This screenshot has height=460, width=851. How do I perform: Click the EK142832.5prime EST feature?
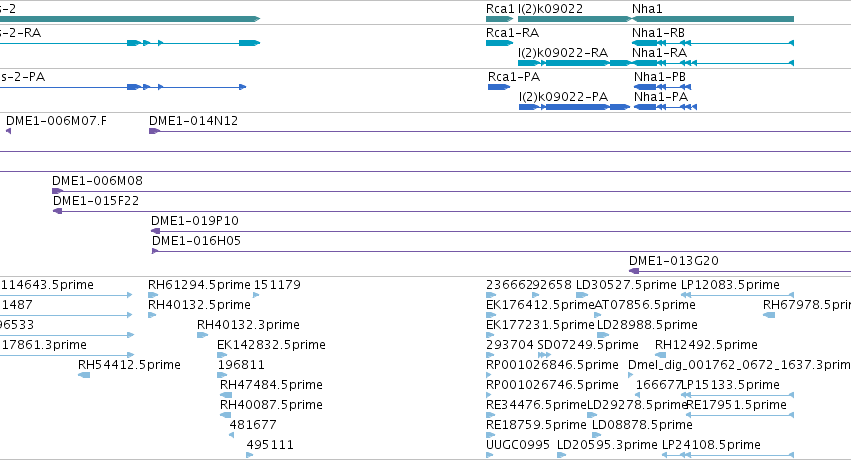point(222,355)
